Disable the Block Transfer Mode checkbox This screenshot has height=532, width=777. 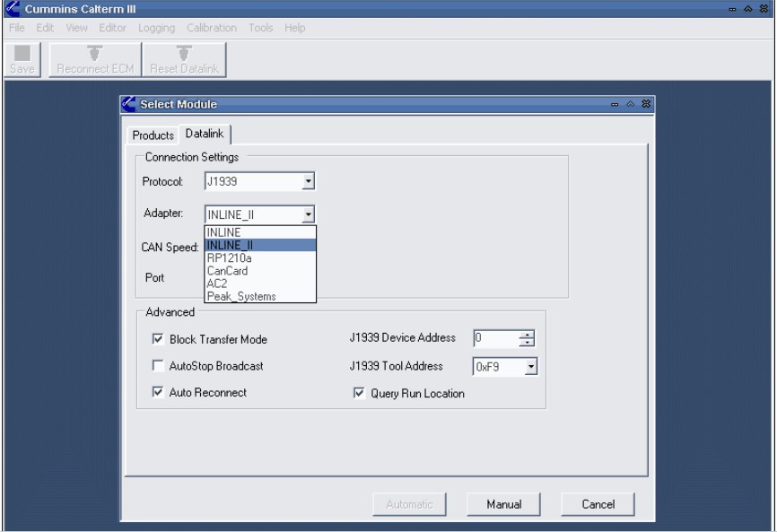coord(158,337)
